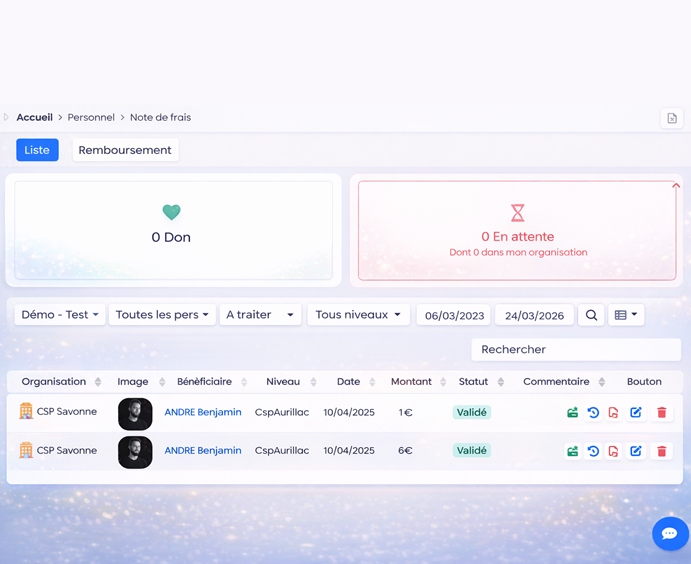Open ANDRE Benjamin link in the first row
This screenshot has width=691, height=564.
coord(203,413)
